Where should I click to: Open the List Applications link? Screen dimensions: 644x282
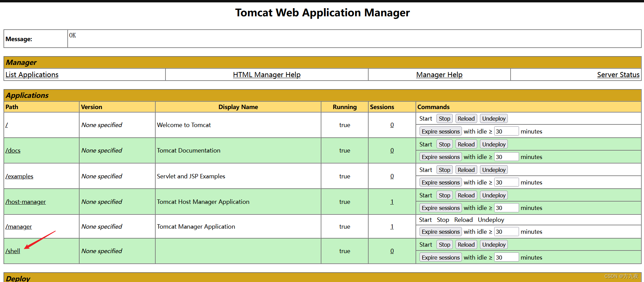[32, 75]
